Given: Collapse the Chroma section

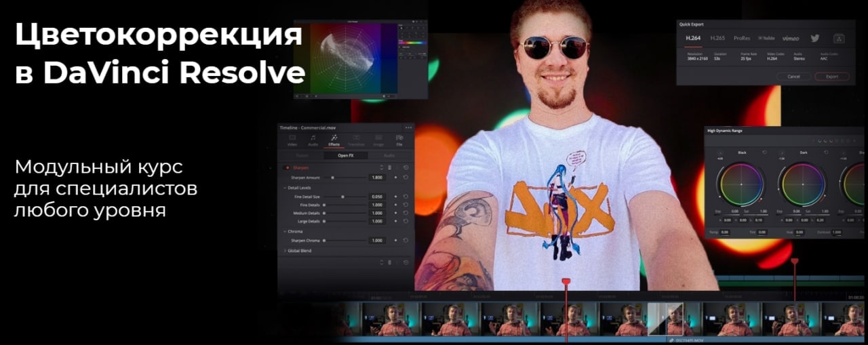Looking at the screenshot, I should click(285, 231).
